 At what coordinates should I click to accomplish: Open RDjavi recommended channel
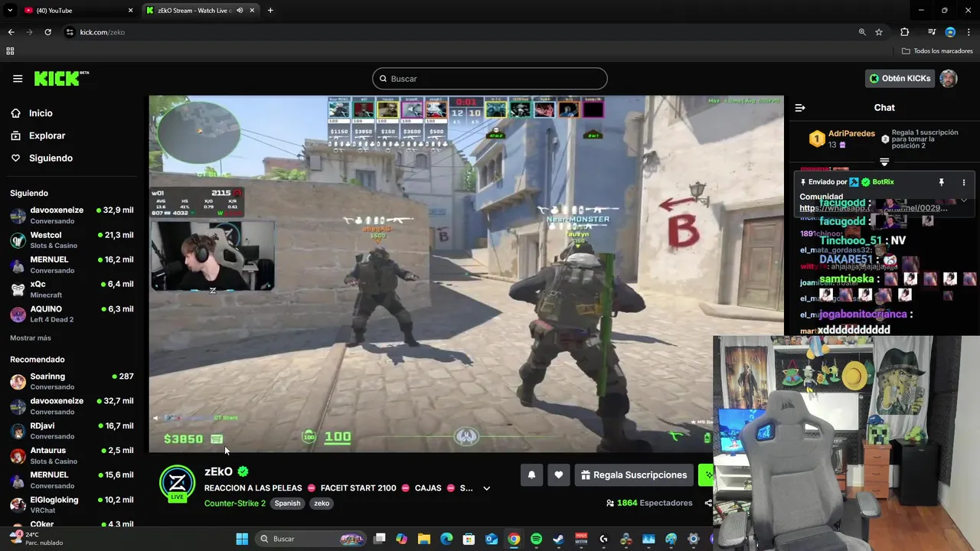click(72, 430)
